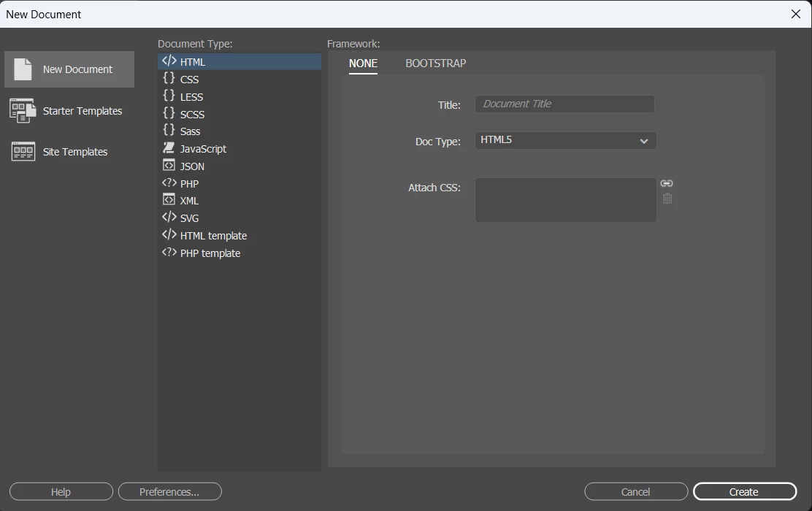
Task: Choose SCSS document type label
Action: tap(192, 115)
